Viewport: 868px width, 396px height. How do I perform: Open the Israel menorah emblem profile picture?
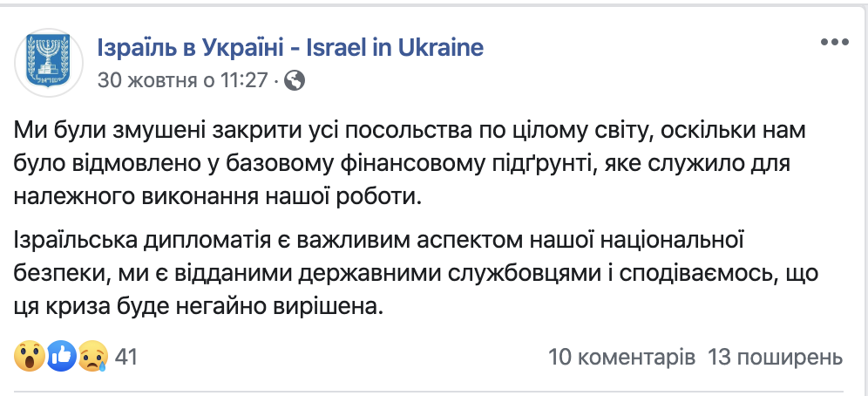tap(49, 63)
